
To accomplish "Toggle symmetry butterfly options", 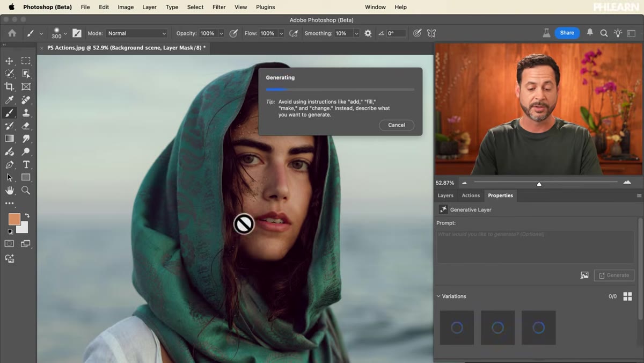I will pyautogui.click(x=431, y=33).
